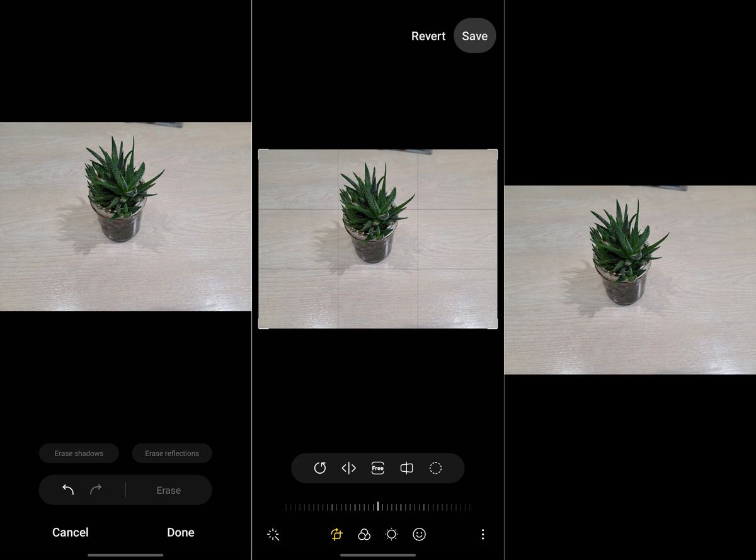Open the Stickers tool (smiley face icon)

(x=420, y=534)
